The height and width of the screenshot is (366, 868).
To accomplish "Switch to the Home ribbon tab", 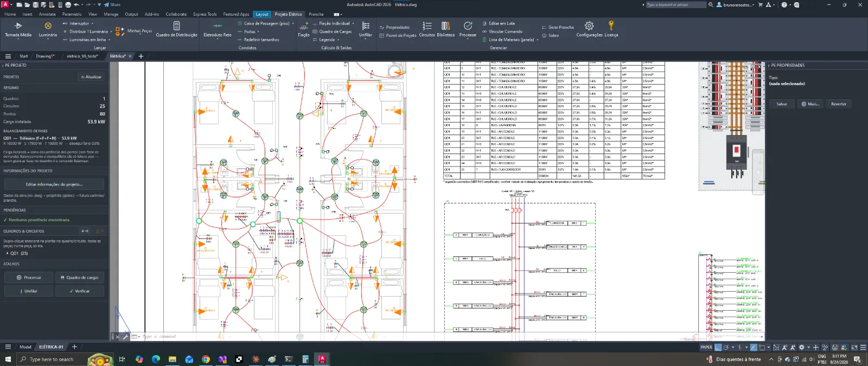I will tap(10, 14).
